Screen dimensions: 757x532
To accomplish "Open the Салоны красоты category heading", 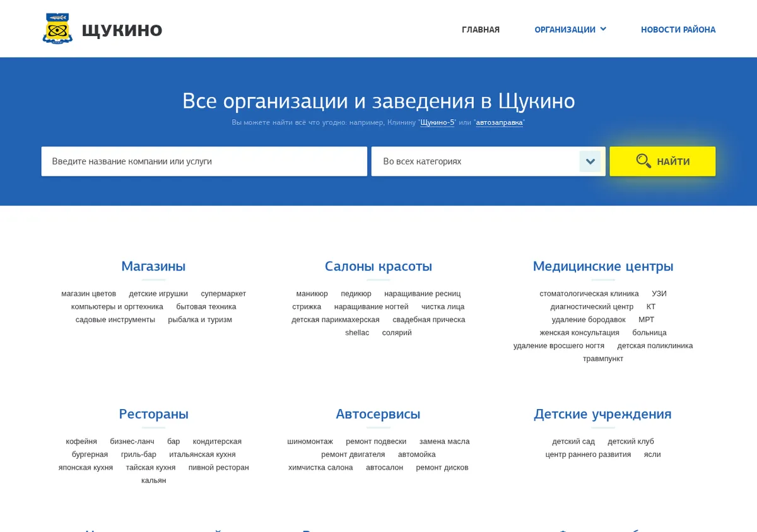I will point(378,266).
